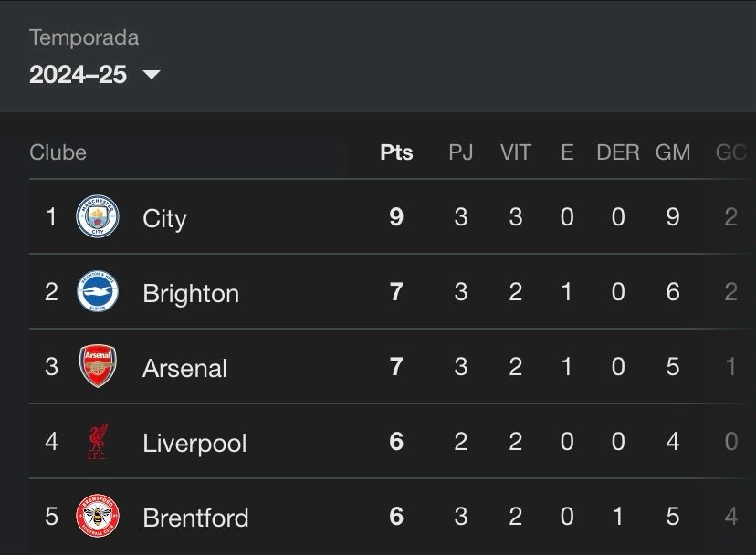This screenshot has width=756, height=555.
Task: Open the Brighton team link
Action: pos(191,293)
